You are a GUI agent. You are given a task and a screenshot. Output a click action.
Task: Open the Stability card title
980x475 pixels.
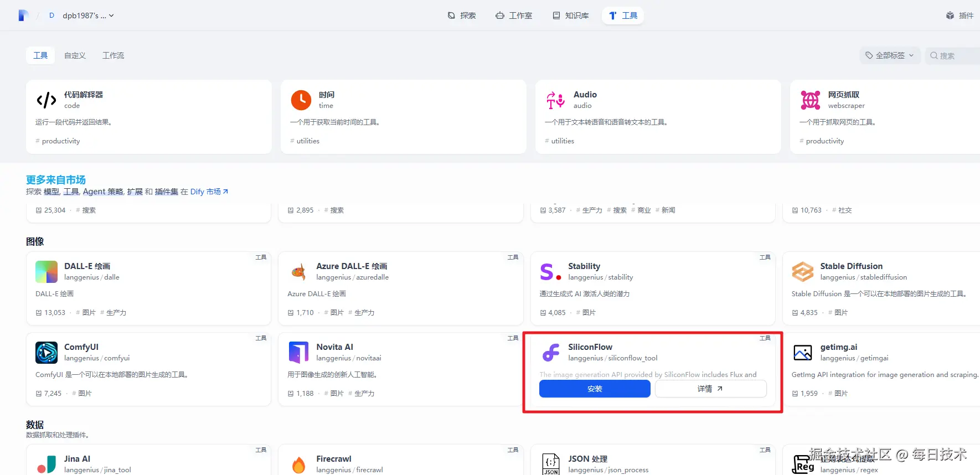(x=584, y=266)
